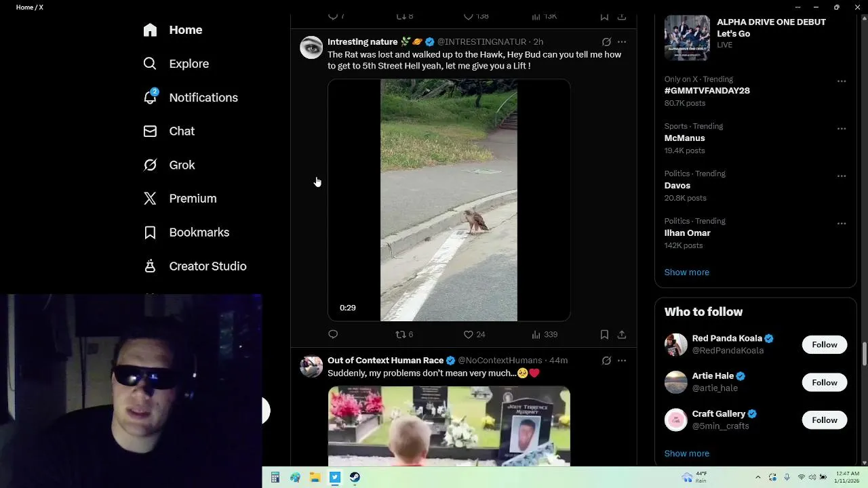Click the Creator Studio icon
This screenshot has height=488, width=868.
coord(150,266)
